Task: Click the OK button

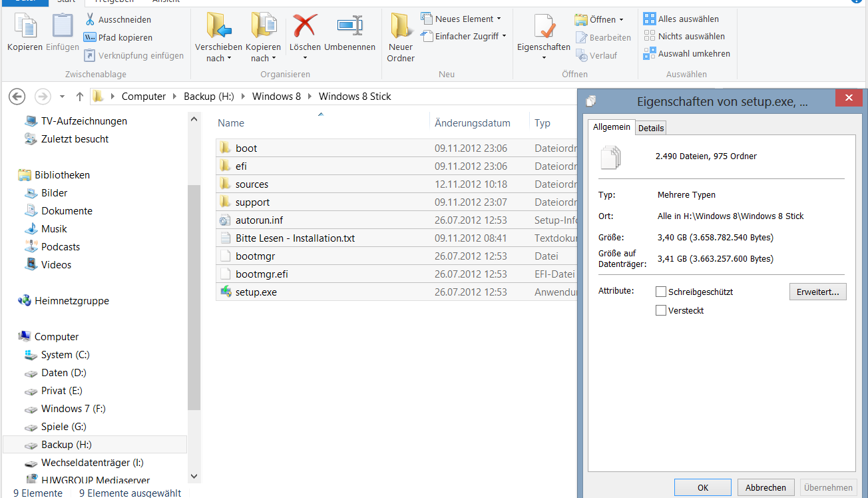Action: 703,488
